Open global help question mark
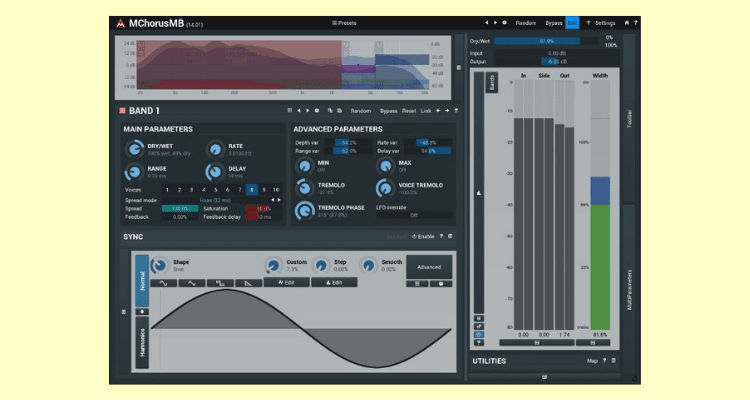This screenshot has width=750, height=400. [635, 22]
